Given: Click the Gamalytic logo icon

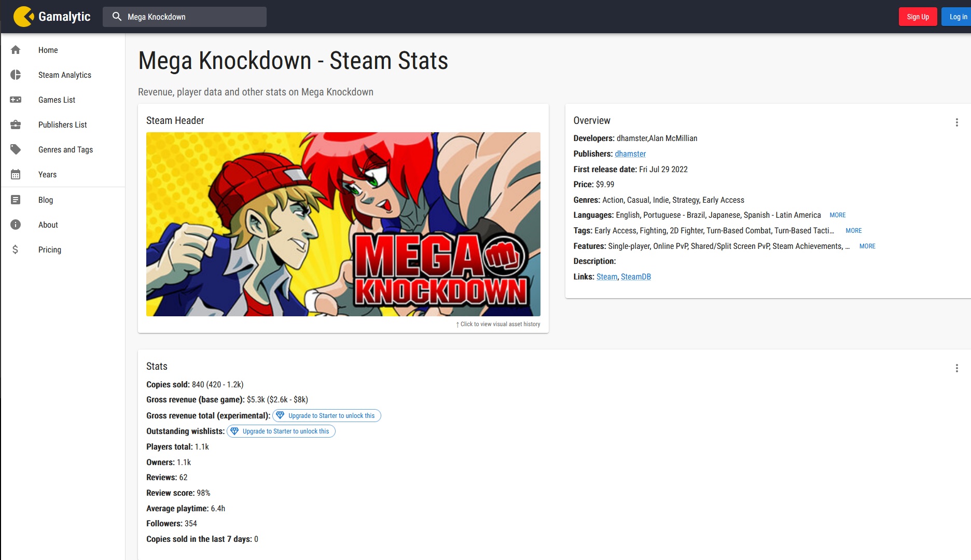Looking at the screenshot, I should click(23, 17).
